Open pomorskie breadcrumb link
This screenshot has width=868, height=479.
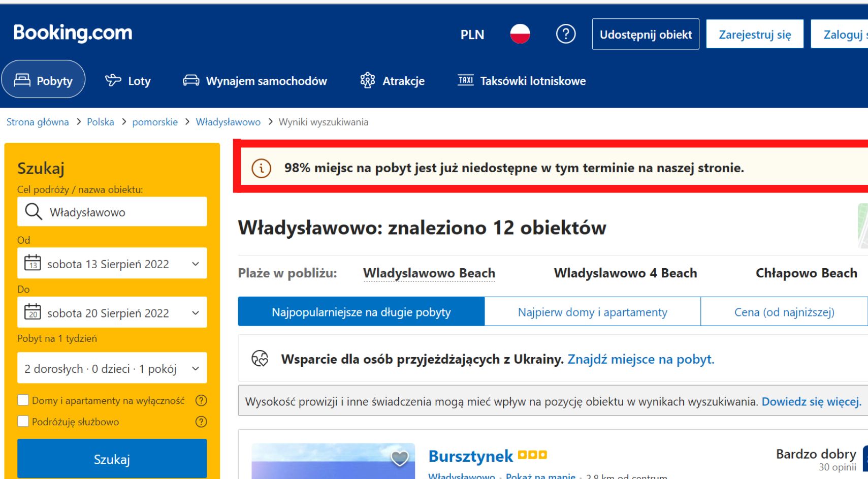(x=155, y=122)
